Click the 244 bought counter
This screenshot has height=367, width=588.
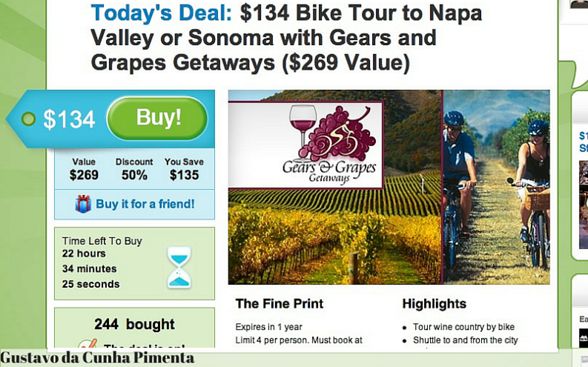point(134,324)
